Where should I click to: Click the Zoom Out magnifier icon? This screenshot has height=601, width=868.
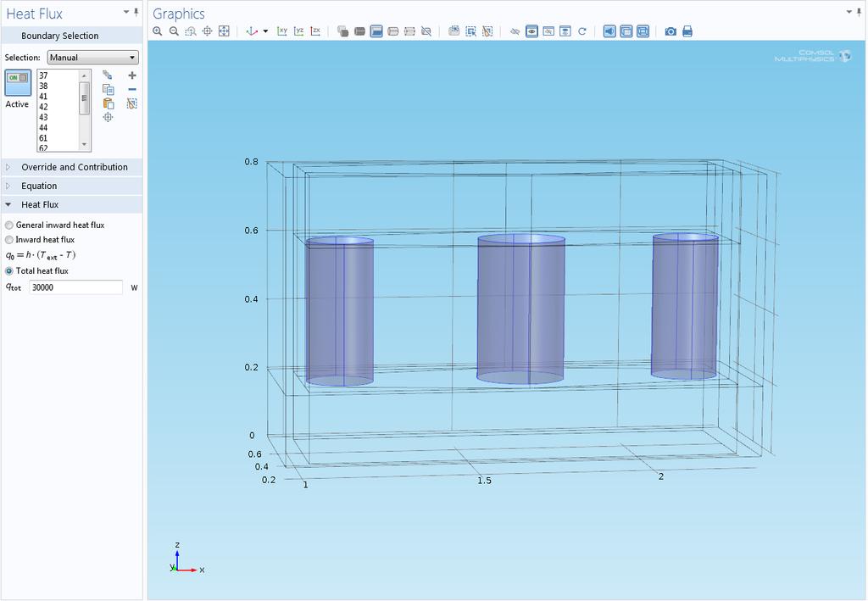(x=175, y=31)
